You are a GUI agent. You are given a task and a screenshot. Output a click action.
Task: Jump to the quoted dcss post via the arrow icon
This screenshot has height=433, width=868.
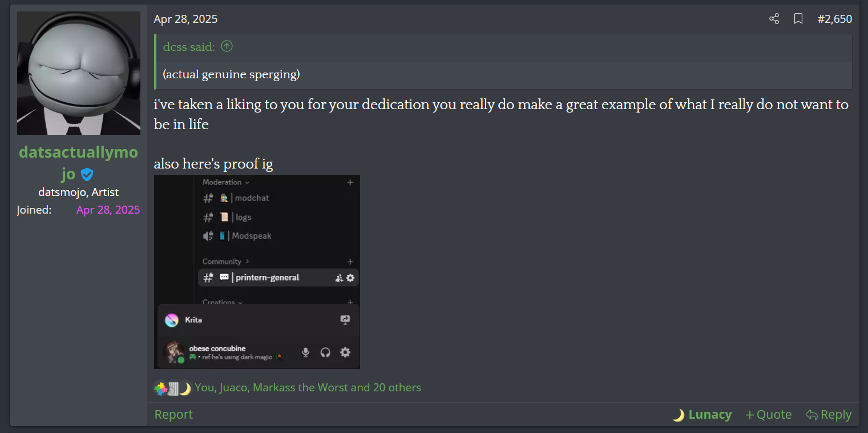(227, 46)
